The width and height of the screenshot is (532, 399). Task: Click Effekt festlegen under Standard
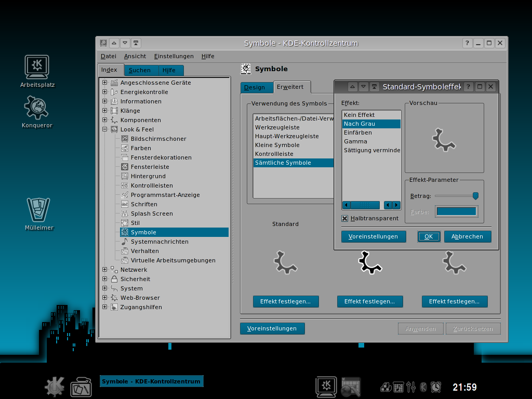[285, 301]
